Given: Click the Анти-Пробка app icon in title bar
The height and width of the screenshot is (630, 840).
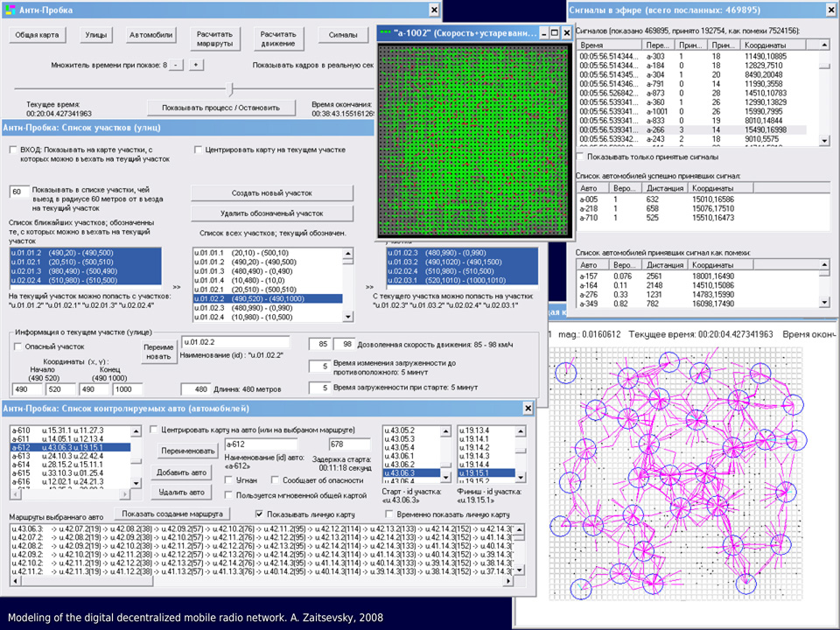Looking at the screenshot, I should 9,10.
